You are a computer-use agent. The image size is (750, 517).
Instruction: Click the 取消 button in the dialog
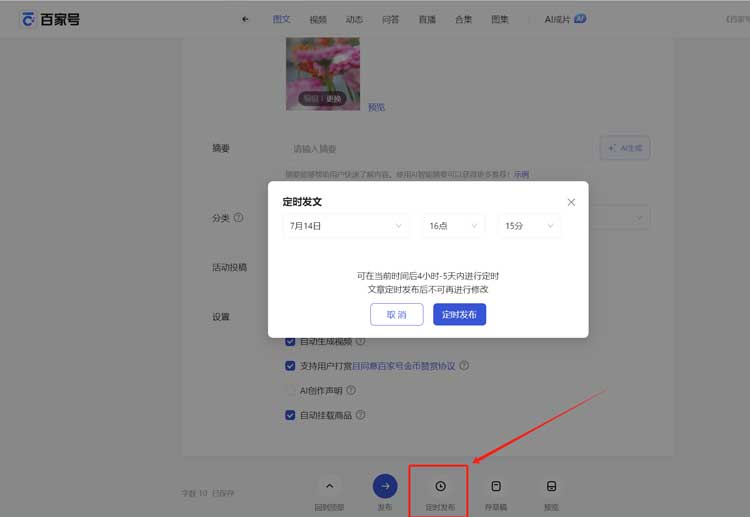pos(397,315)
